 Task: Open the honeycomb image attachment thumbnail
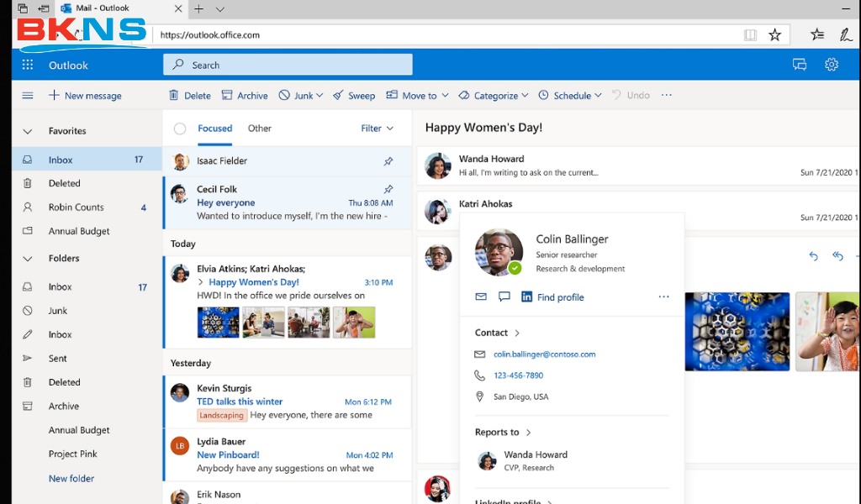737,331
